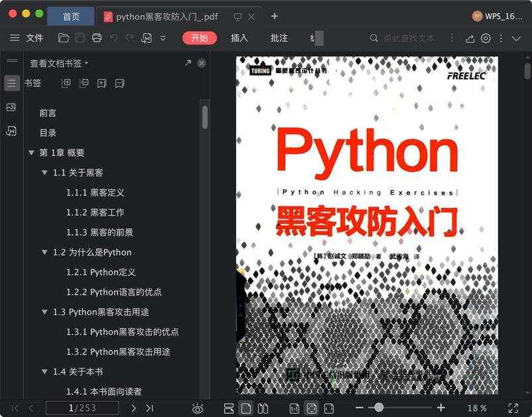
Task: Open a new tab with plus
Action: (275, 16)
